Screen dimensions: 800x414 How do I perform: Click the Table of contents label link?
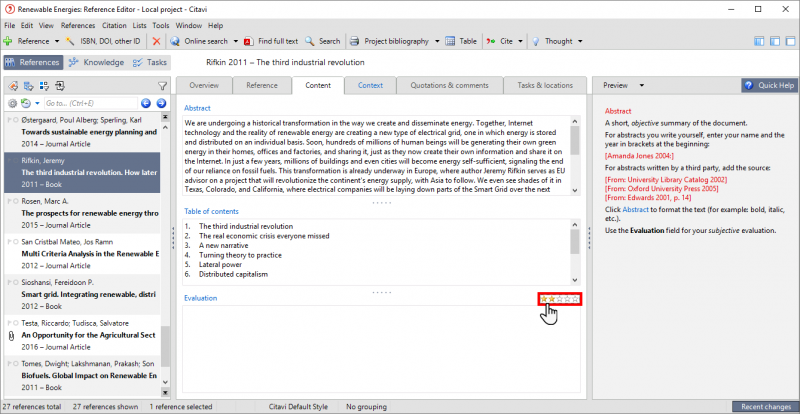(211, 211)
